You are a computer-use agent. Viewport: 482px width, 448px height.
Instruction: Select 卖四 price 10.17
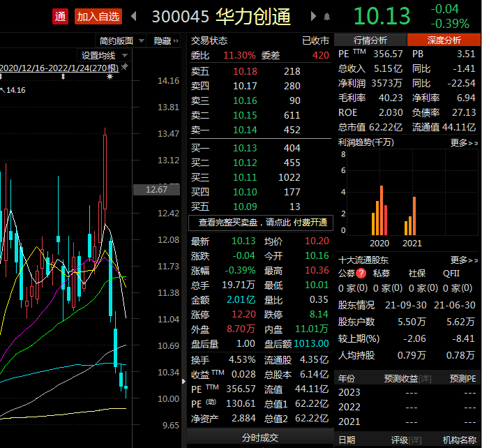tap(245, 86)
